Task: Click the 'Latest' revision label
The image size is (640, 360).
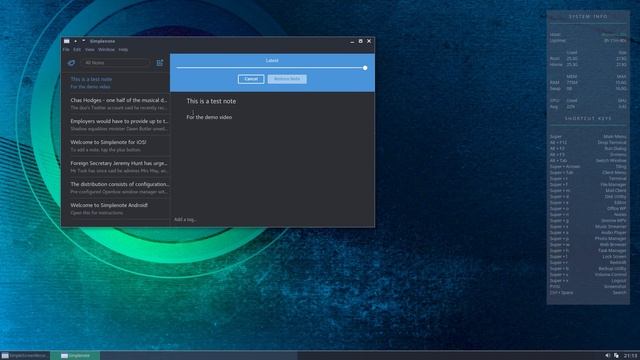Action: click(x=272, y=60)
